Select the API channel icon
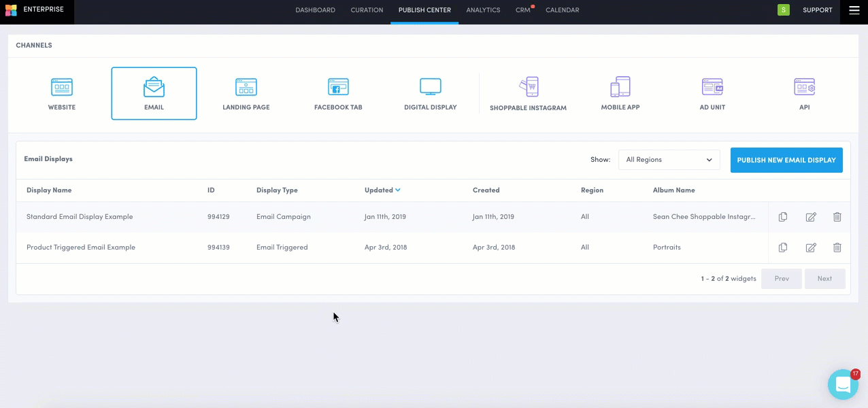 804,93
